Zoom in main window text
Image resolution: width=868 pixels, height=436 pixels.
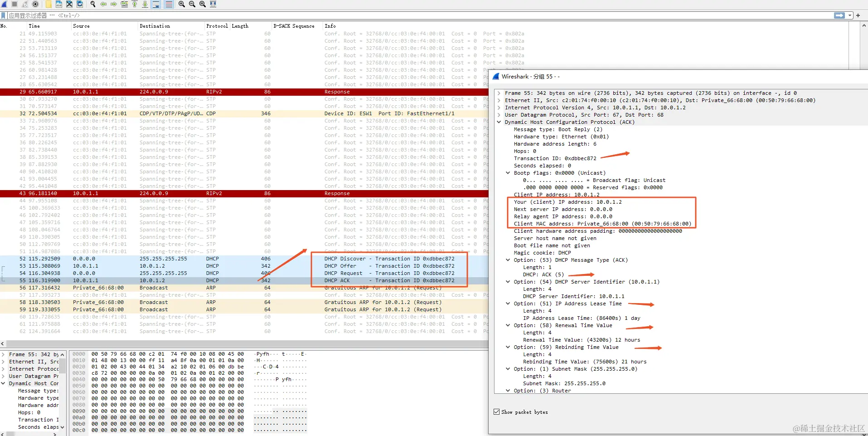182,4
